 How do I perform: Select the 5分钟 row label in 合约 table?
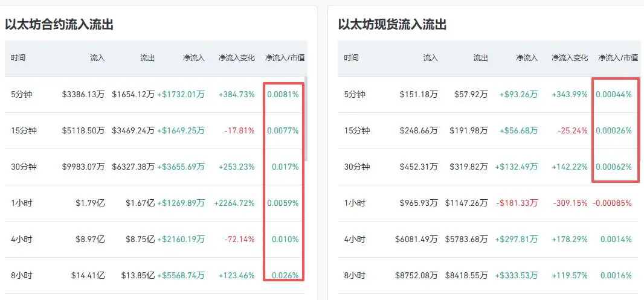click(x=21, y=94)
